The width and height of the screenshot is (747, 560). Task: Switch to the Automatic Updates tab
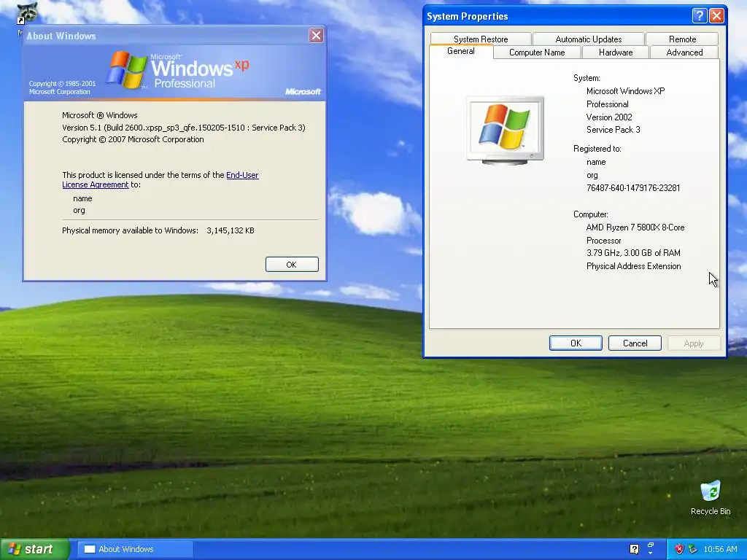click(589, 39)
